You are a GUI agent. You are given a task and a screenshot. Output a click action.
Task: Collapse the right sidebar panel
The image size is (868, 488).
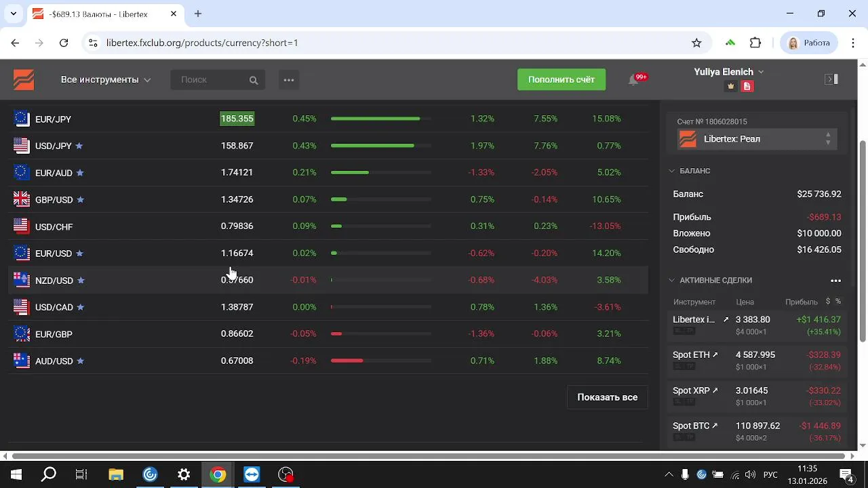pyautogui.click(x=831, y=79)
